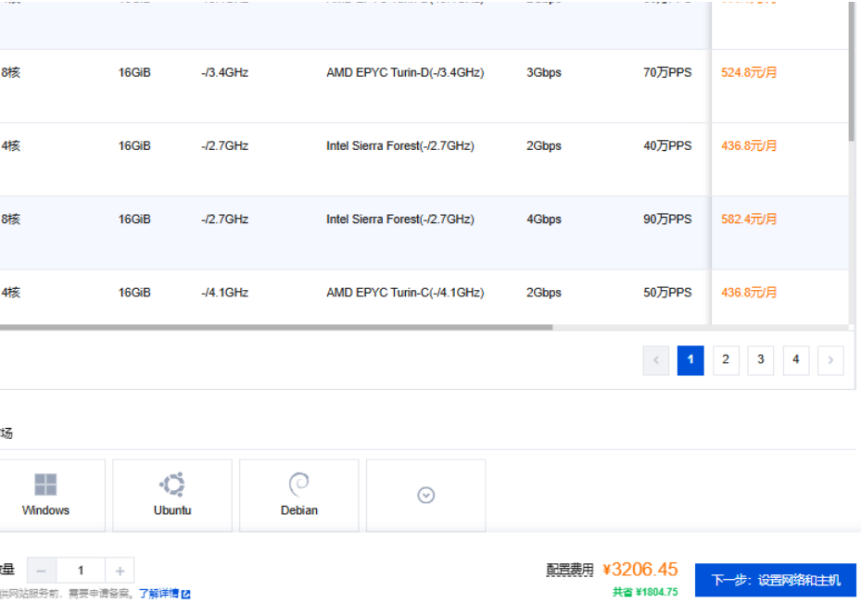Increase quantity with the plus button

(x=120, y=571)
